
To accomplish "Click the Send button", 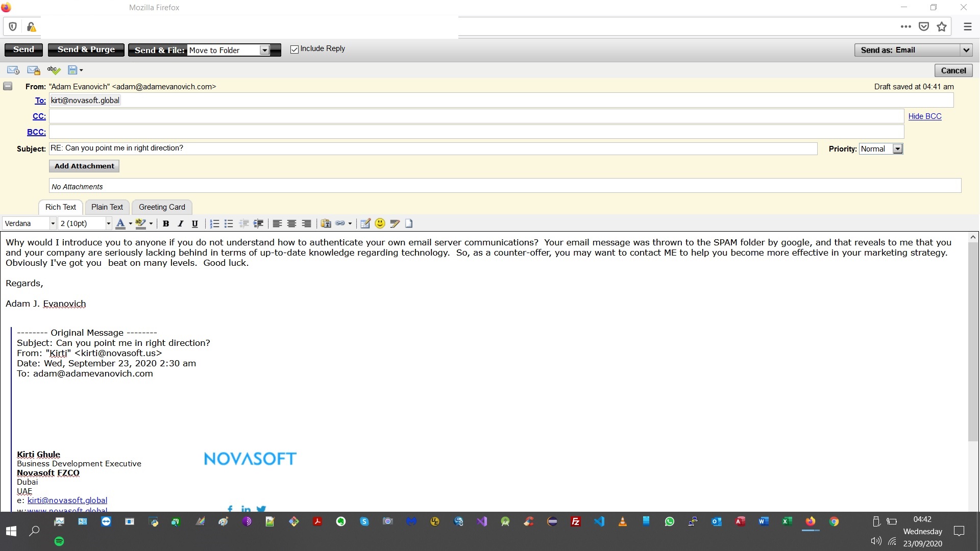I will tap(23, 49).
